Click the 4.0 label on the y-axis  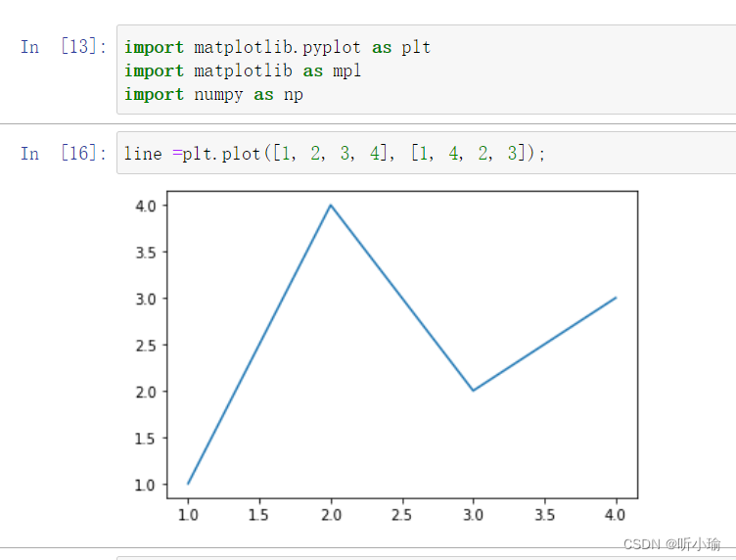coord(147,206)
